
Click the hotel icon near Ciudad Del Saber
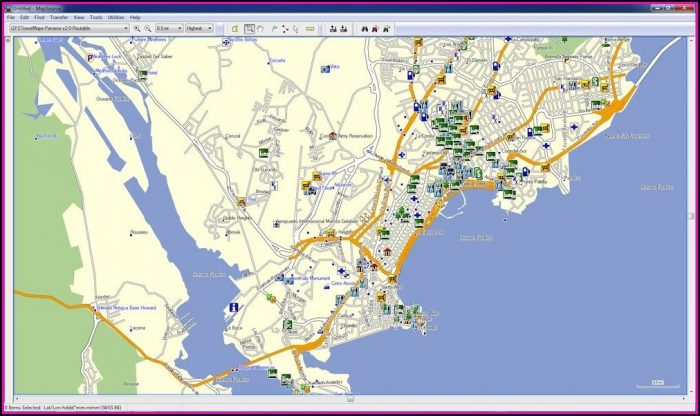(x=143, y=74)
